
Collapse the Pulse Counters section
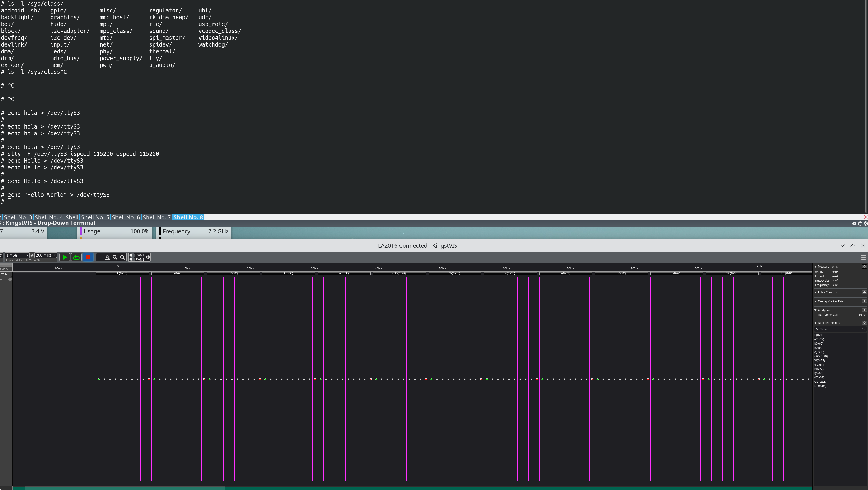coord(815,292)
